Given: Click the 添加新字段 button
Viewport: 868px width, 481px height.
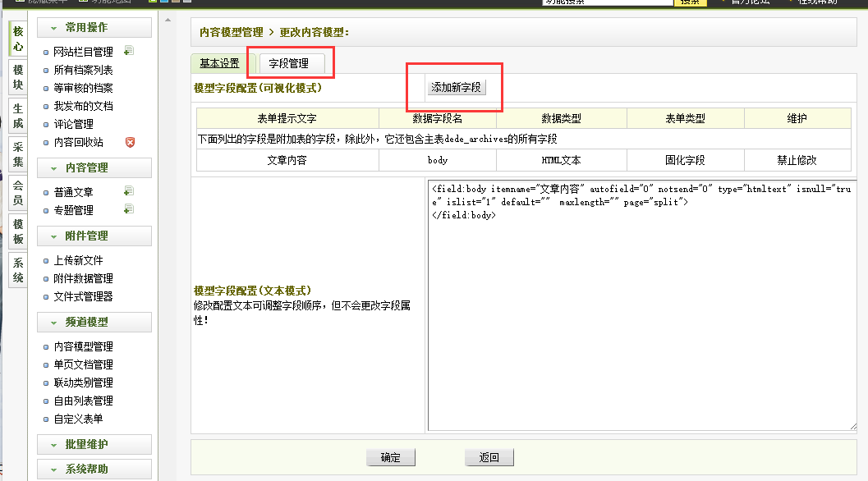Looking at the screenshot, I should click(x=456, y=88).
